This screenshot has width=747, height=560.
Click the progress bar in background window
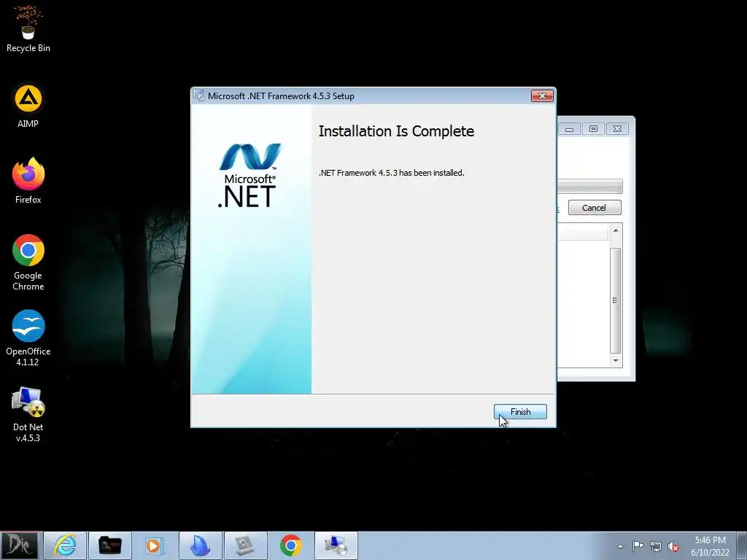click(589, 186)
